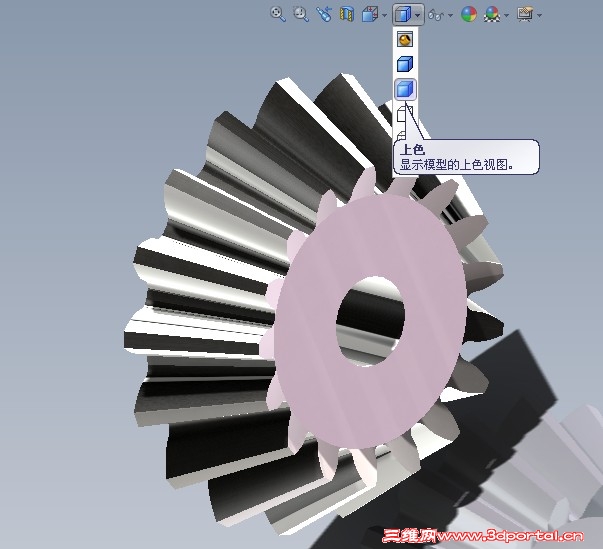The height and width of the screenshot is (549, 603).
Task: Click the Hide/Show Items glasses icon
Action: coord(436,15)
